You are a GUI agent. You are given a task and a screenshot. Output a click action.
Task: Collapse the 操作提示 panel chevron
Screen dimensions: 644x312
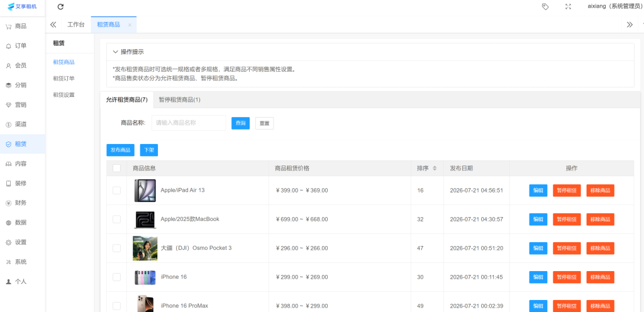click(x=116, y=52)
